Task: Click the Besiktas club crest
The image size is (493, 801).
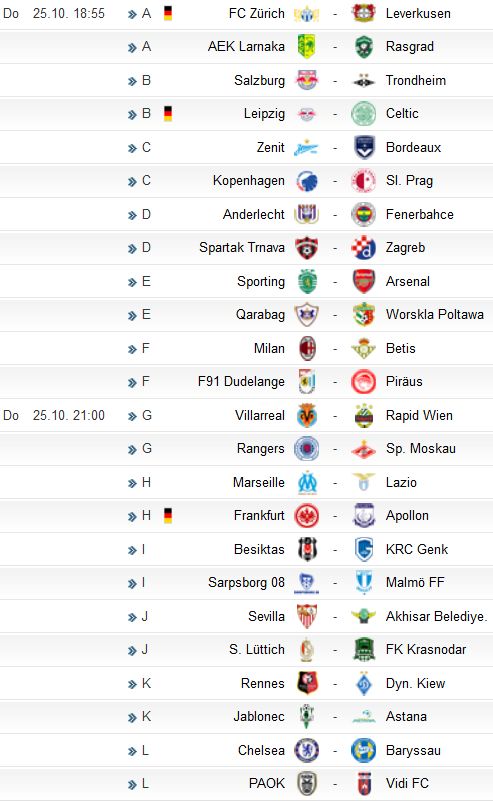Action: pos(307,550)
